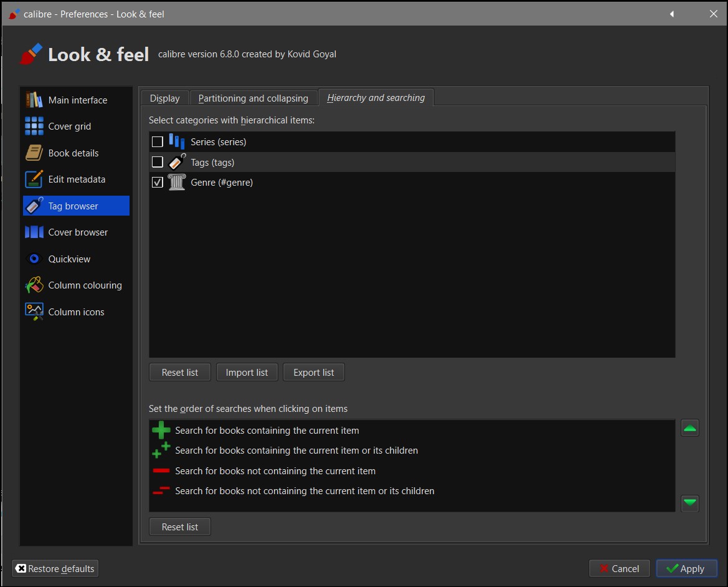Screen dimensions: 728x587
Task: Open the Main interface section icon
Action: (34, 100)
